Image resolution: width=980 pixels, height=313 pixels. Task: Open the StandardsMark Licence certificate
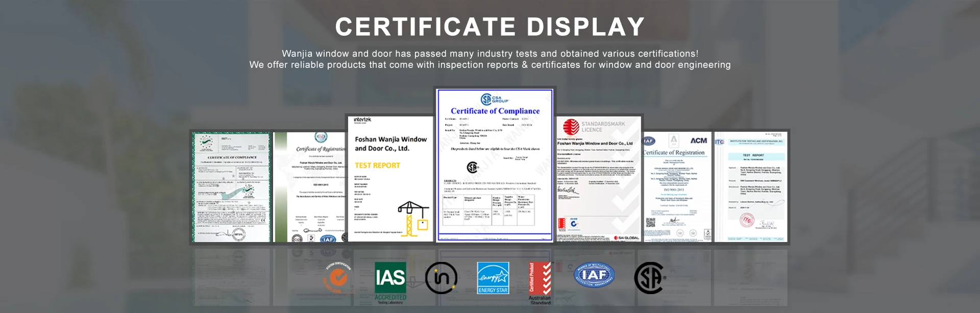coord(598,179)
